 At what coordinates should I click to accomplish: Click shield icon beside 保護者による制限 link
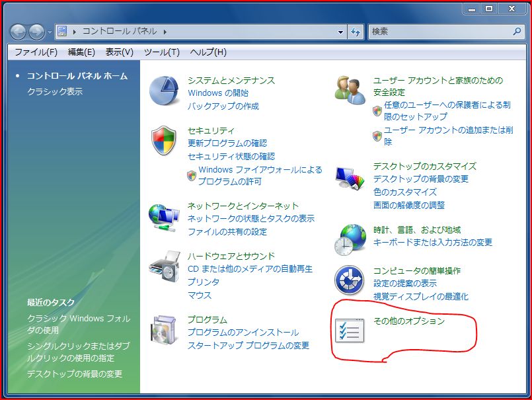(x=377, y=110)
